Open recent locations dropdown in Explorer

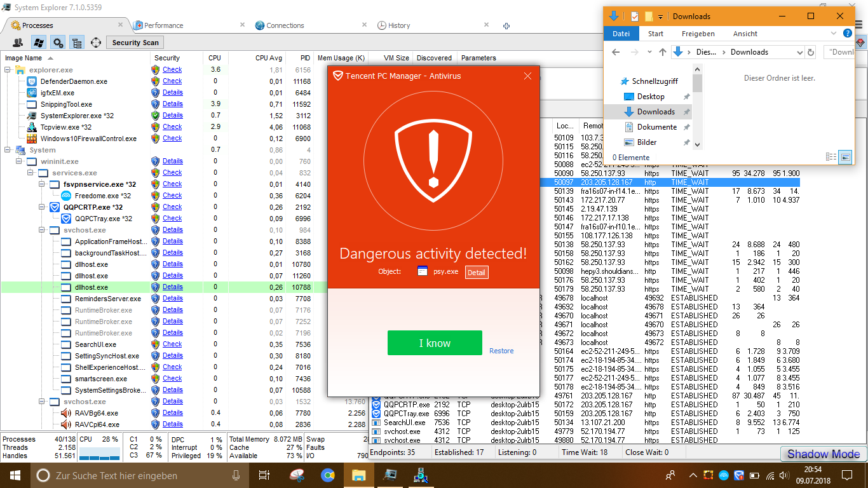tap(649, 52)
